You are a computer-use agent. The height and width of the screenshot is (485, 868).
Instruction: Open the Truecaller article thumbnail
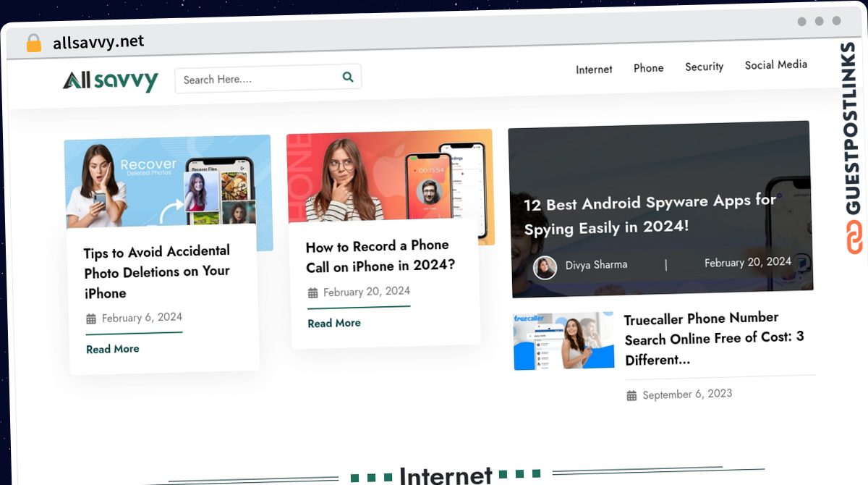563,341
